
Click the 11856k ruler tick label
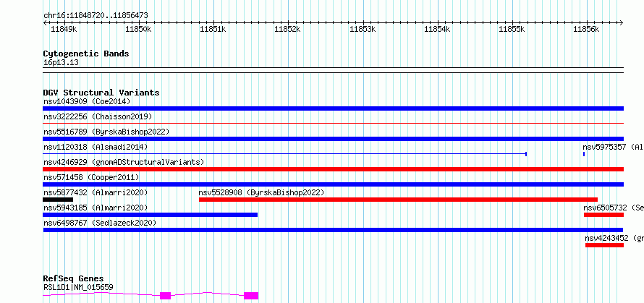[587, 29]
